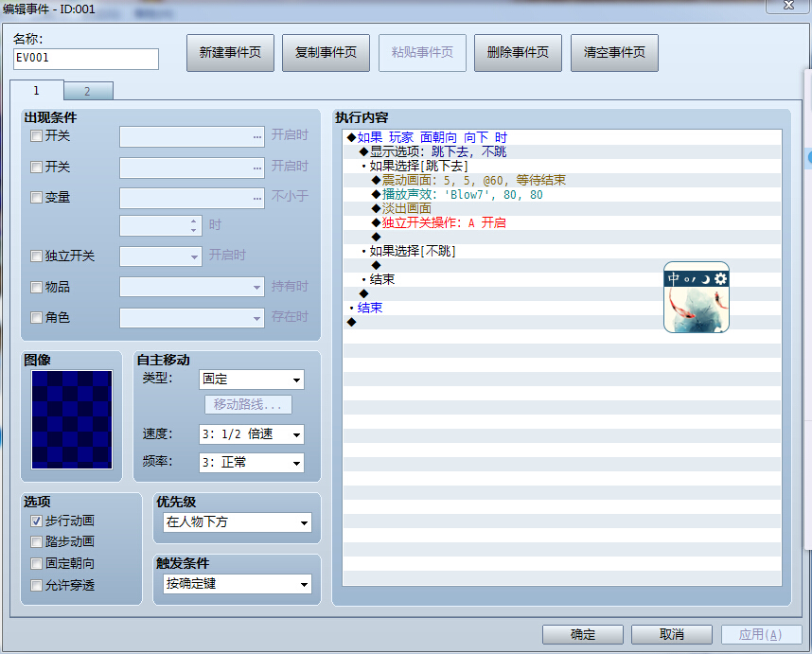Switch to event page tab 2

point(87,91)
